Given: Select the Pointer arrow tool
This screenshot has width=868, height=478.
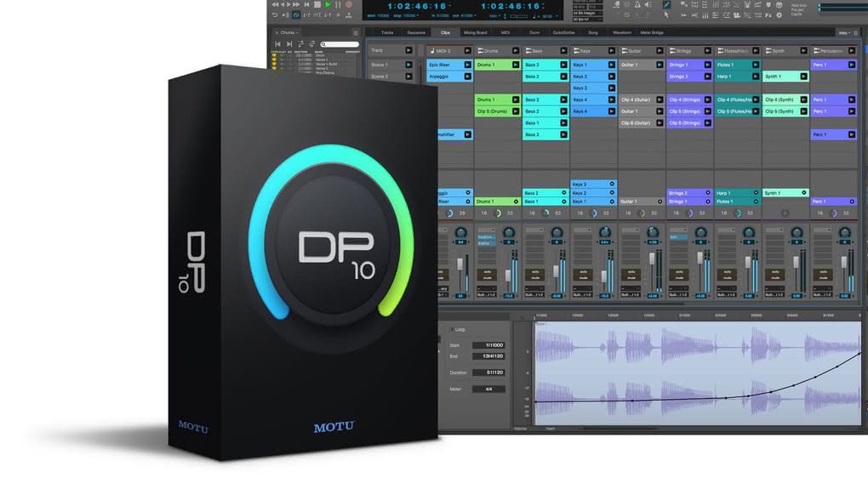Looking at the screenshot, I should tap(667, 15).
